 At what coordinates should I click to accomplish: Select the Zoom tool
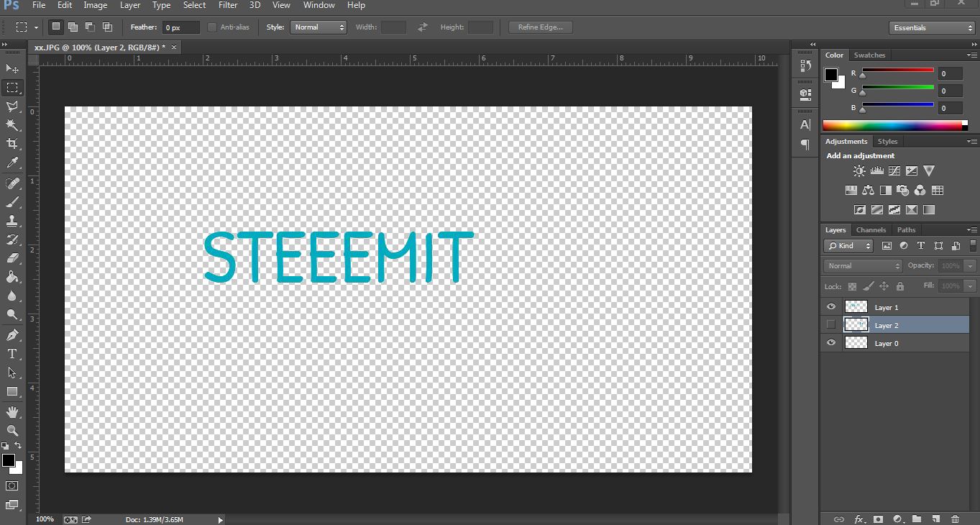(x=12, y=430)
